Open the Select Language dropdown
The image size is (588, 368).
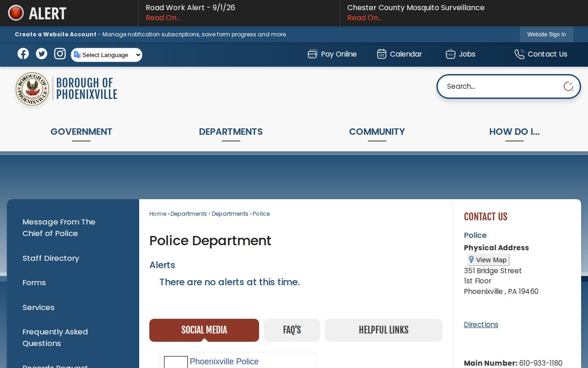pyautogui.click(x=107, y=55)
